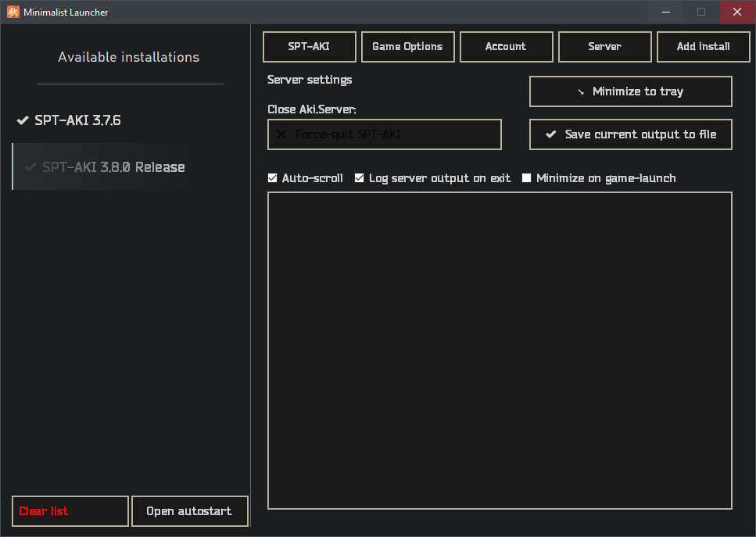Click Minimize to tray button

point(631,91)
